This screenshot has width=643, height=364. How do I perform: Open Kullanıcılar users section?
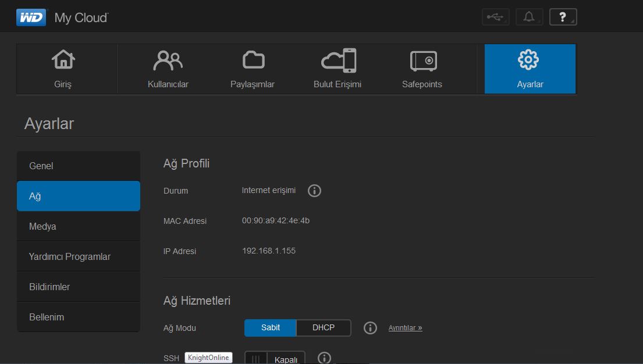click(x=168, y=69)
